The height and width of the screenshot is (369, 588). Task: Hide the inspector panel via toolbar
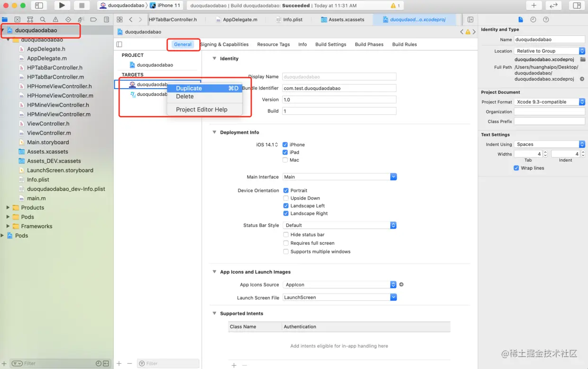(577, 6)
